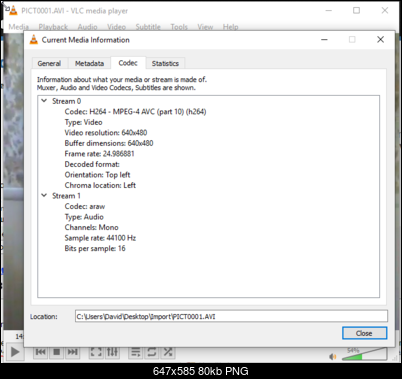The width and height of the screenshot is (402, 379).
Task: Adjust the VLC volume slider
Action: pos(365,354)
